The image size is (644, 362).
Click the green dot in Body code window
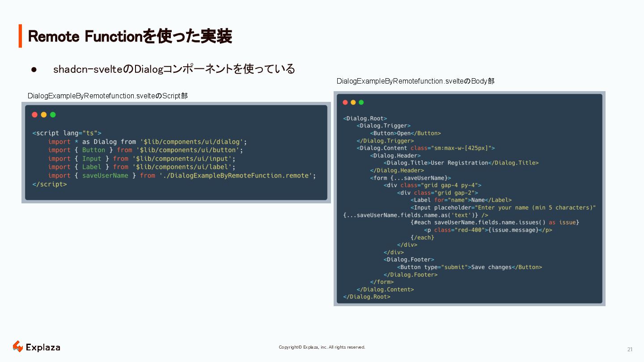click(361, 102)
